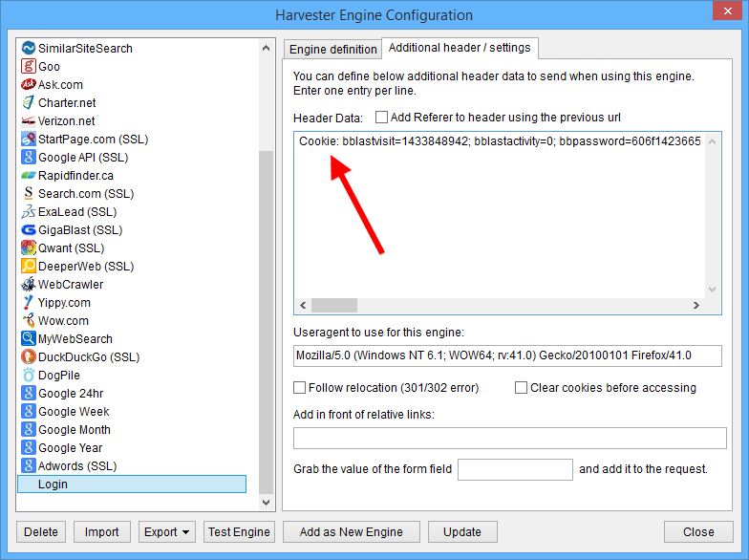Click engine list scroll up arrow
Screen dimensions: 749x560
[x=266, y=48]
